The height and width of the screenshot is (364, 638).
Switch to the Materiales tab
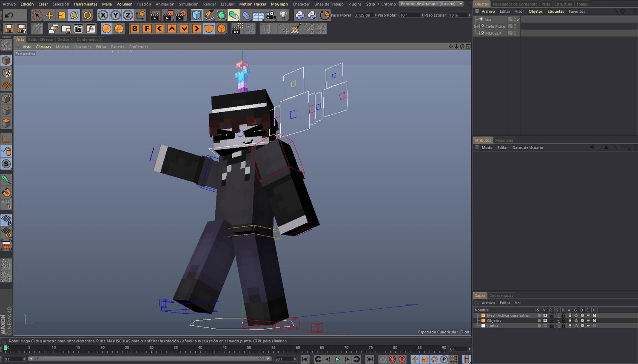tap(504, 140)
